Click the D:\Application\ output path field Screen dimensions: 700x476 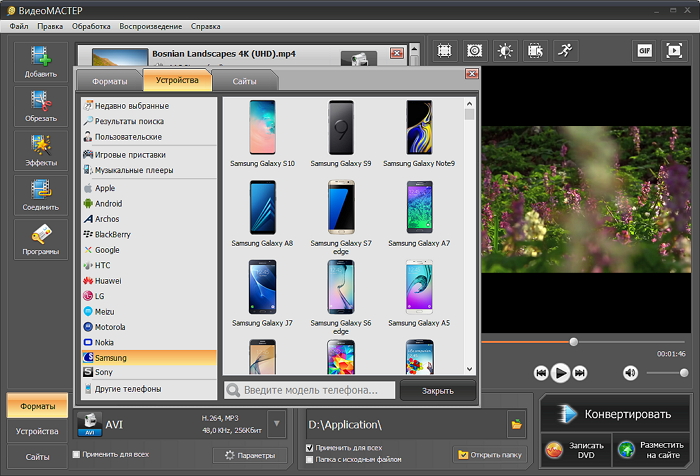pyautogui.click(x=406, y=425)
